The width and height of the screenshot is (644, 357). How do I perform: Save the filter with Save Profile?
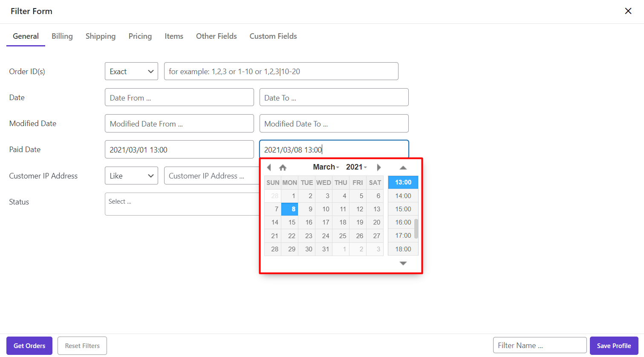[x=614, y=345]
